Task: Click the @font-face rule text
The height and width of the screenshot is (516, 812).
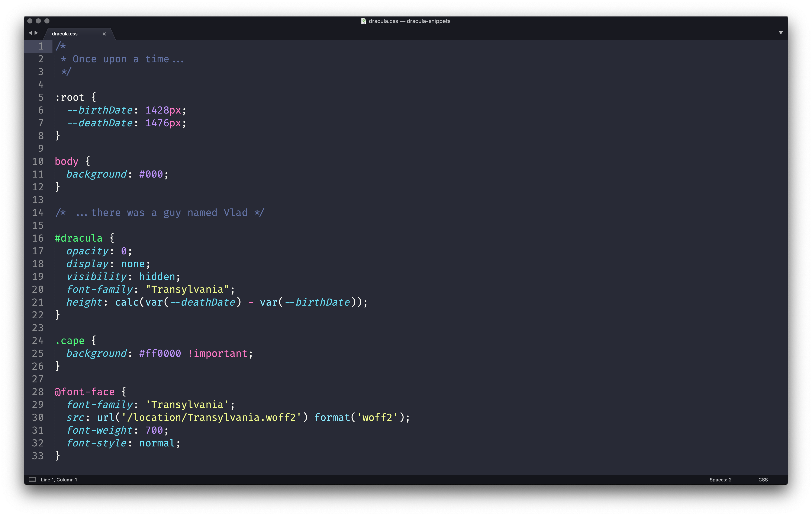Action: coord(85,392)
